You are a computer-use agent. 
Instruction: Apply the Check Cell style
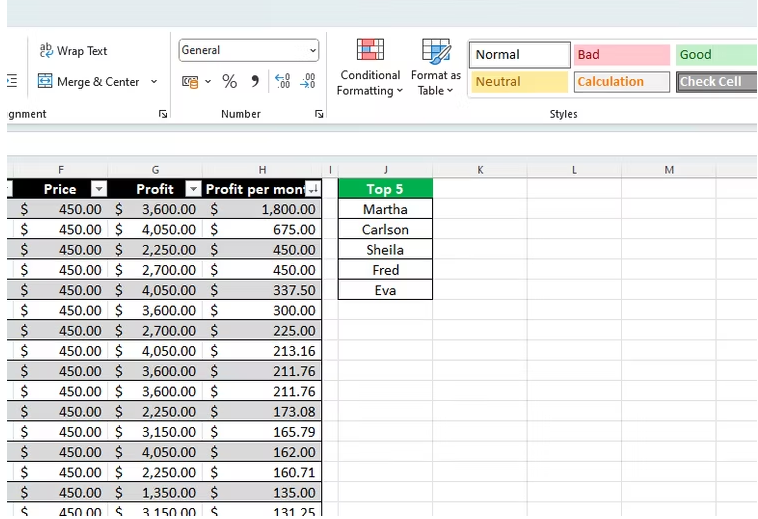point(716,82)
